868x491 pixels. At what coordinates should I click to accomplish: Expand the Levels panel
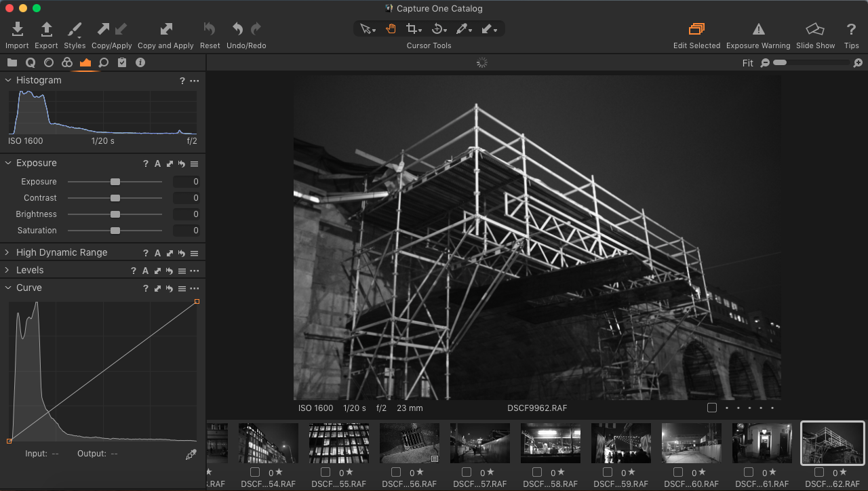[7, 270]
